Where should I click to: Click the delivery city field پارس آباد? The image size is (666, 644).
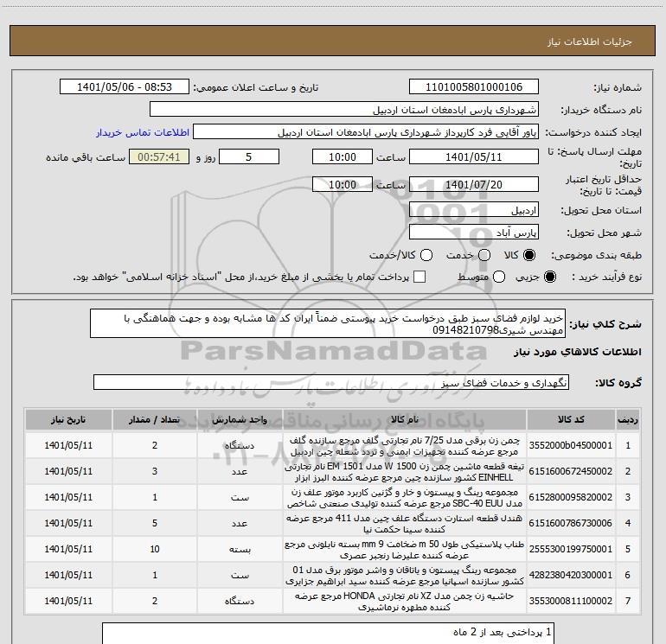coord(474,233)
